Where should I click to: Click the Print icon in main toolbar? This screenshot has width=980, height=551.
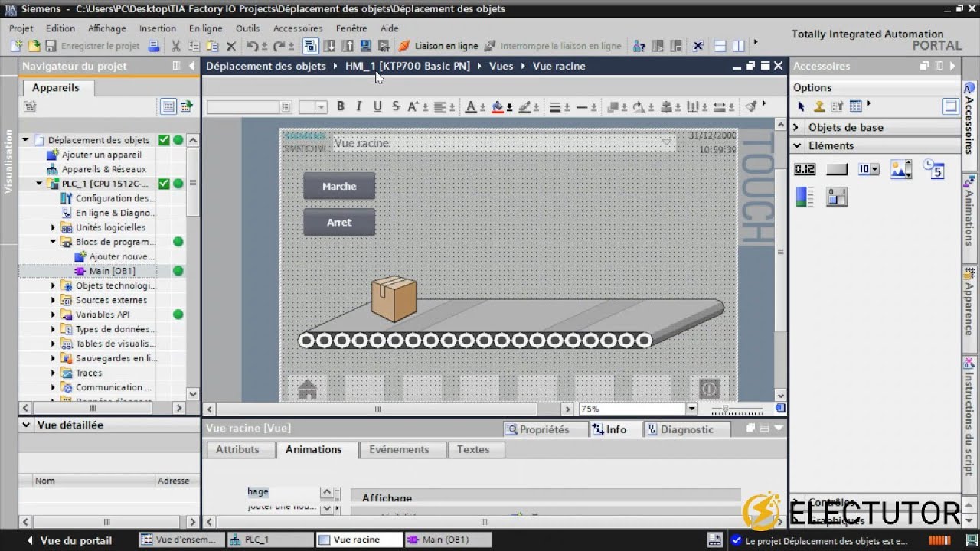pyautogui.click(x=153, y=46)
